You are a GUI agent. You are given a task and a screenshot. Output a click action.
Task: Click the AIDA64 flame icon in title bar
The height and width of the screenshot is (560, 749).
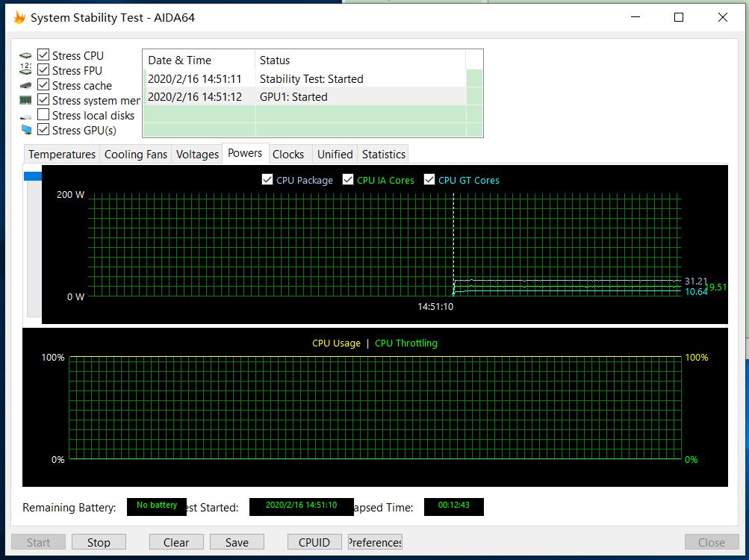coord(19,17)
